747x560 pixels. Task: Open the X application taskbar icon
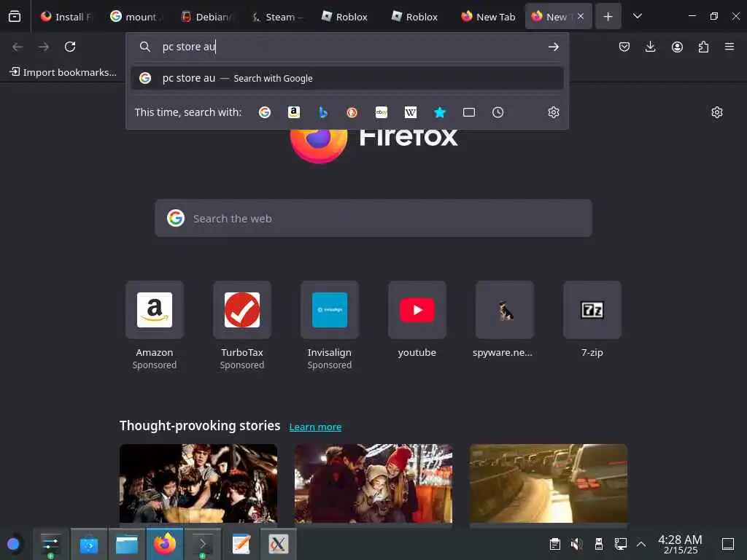tap(278, 544)
